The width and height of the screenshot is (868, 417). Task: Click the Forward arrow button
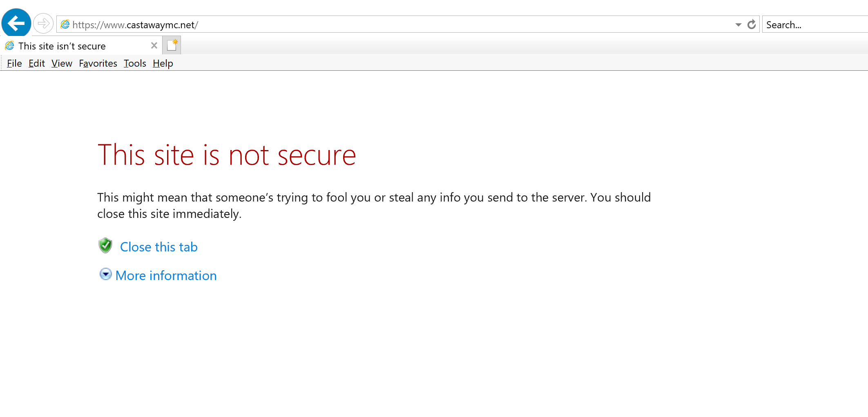pos(43,23)
